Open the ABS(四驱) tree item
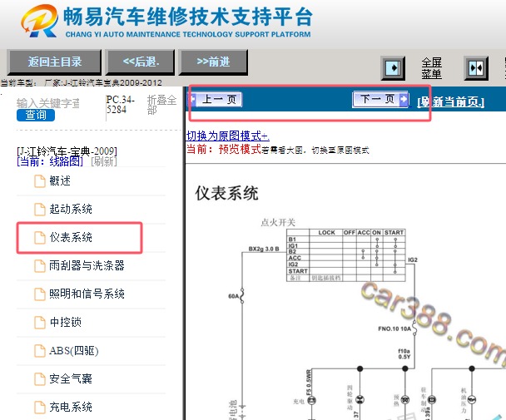 (x=74, y=350)
